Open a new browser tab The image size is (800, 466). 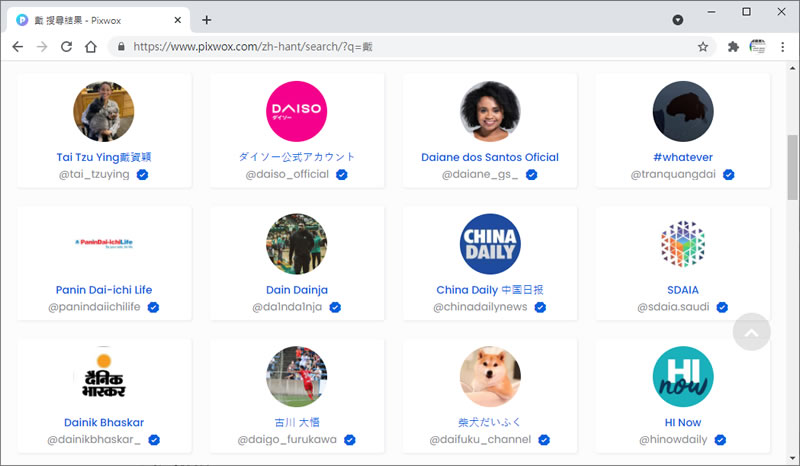(x=206, y=20)
